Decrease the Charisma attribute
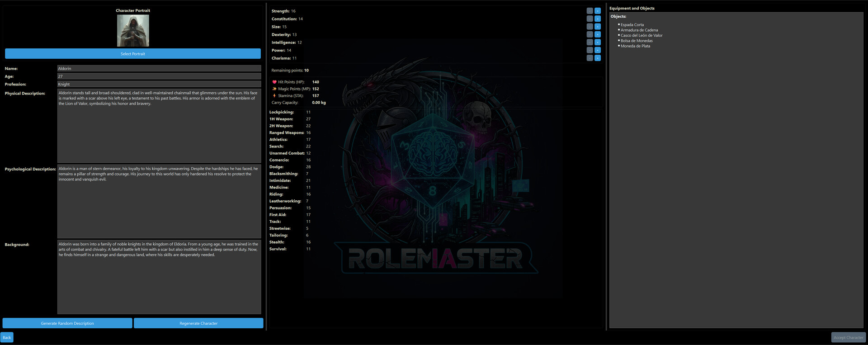The width and height of the screenshot is (868, 345). pos(590,58)
